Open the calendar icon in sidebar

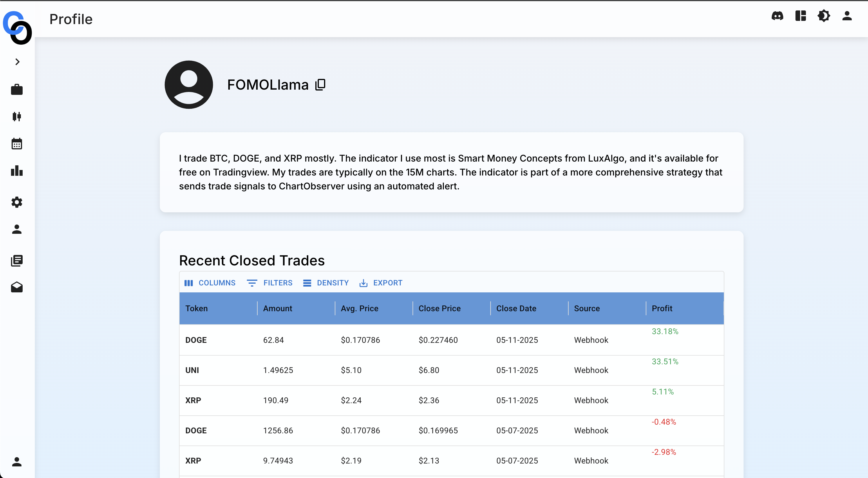coord(17,144)
